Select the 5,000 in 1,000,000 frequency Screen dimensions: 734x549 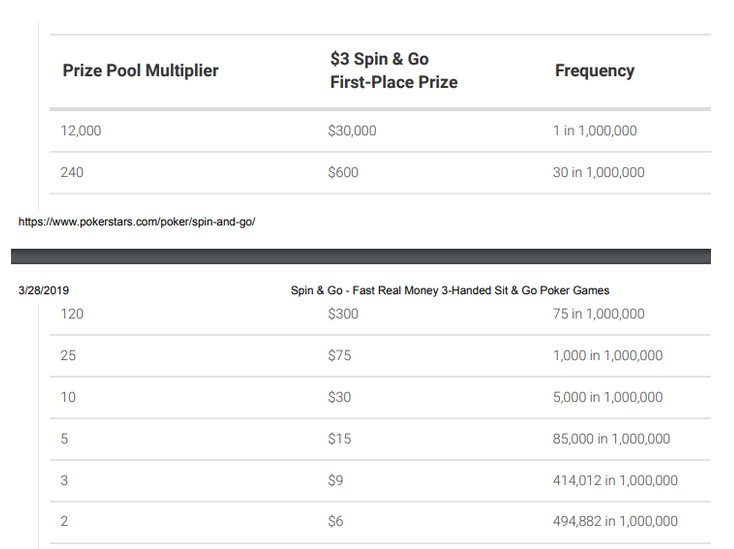(x=608, y=397)
